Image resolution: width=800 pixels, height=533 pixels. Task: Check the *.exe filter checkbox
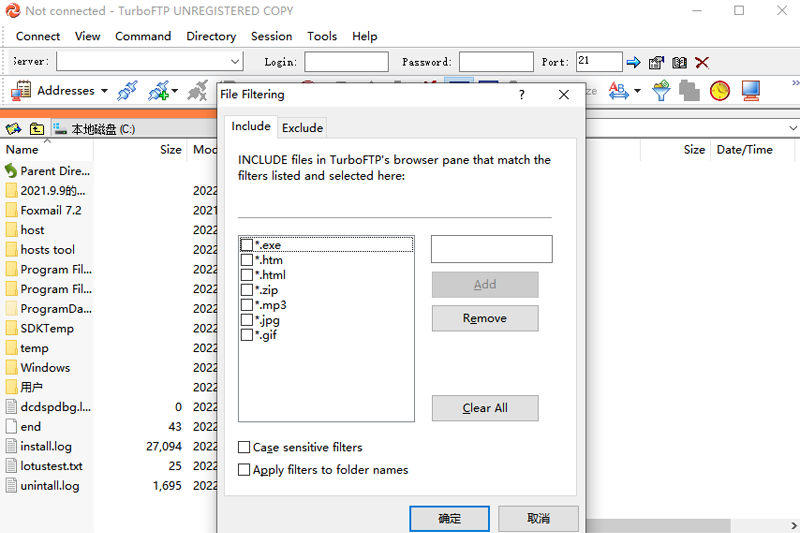pyautogui.click(x=247, y=245)
